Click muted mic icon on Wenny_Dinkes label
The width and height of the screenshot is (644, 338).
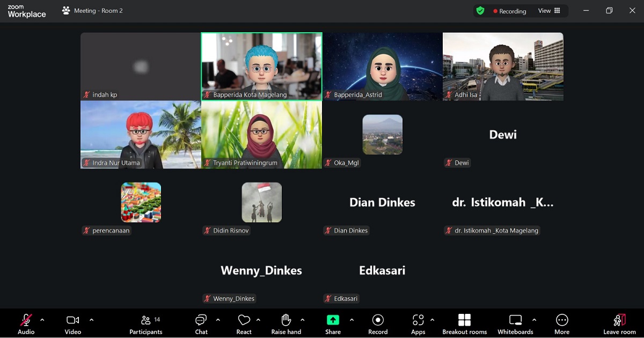tap(207, 298)
